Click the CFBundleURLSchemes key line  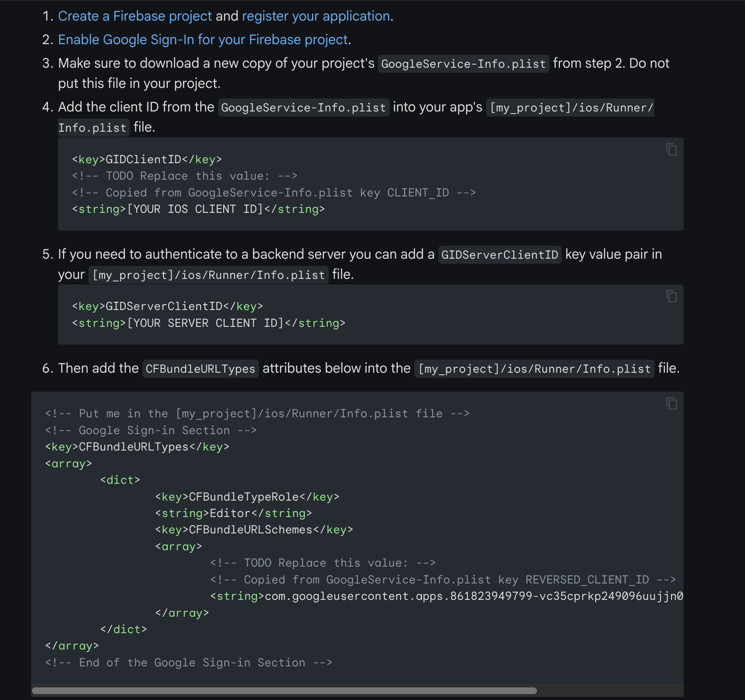[254, 530]
